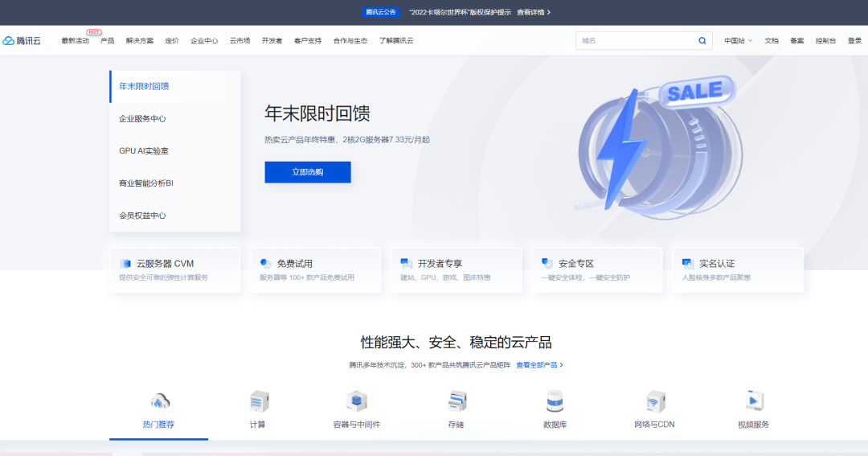This screenshot has width=868, height=456.
Task: Switch to the 计算 tab label
Action: (x=257, y=425)
